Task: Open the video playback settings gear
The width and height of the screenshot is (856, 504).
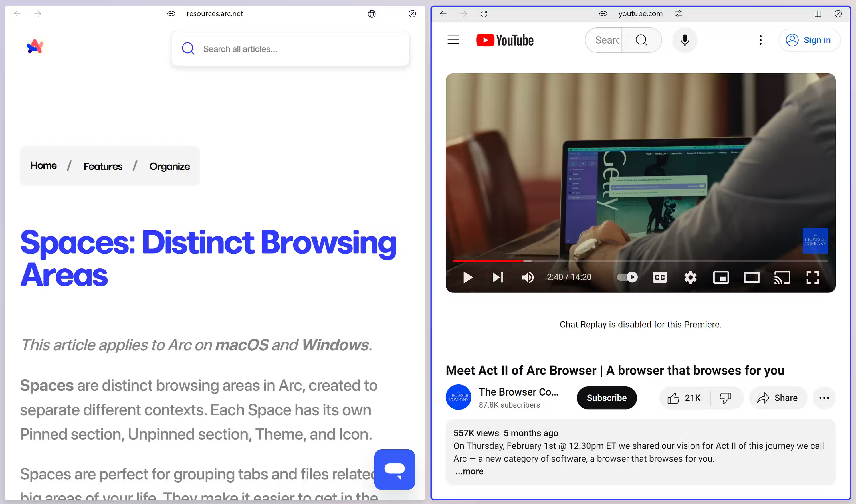Action: click(x=690, y=277)
